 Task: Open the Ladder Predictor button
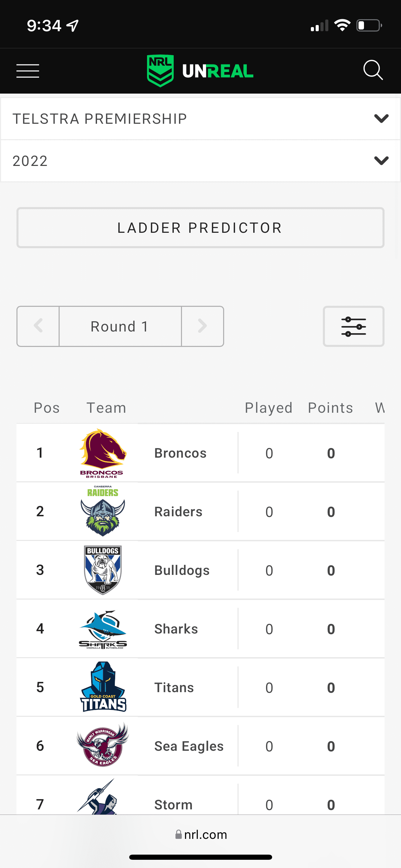tap(200, 228)
